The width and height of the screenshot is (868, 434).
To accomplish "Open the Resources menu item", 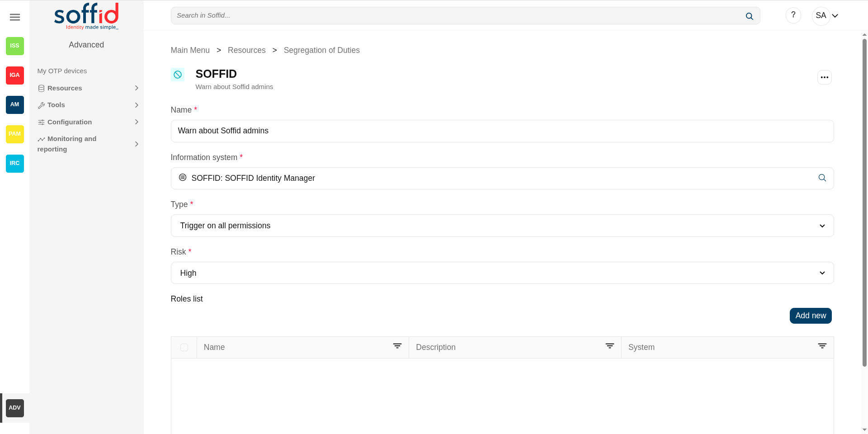I will 65,88.
